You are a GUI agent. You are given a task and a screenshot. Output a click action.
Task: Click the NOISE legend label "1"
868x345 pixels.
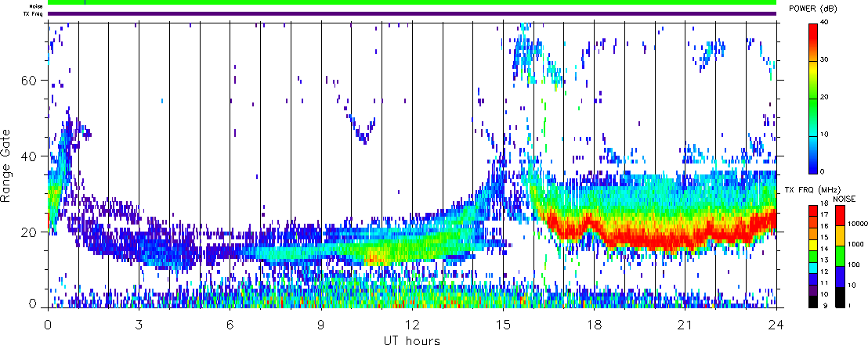tap(849, 305)
